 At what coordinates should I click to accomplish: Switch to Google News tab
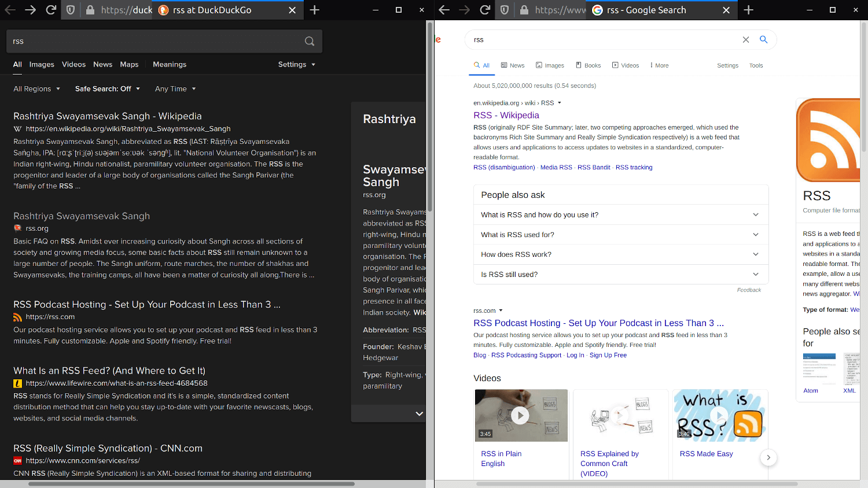pyautogui.click(x=513, y=65)
